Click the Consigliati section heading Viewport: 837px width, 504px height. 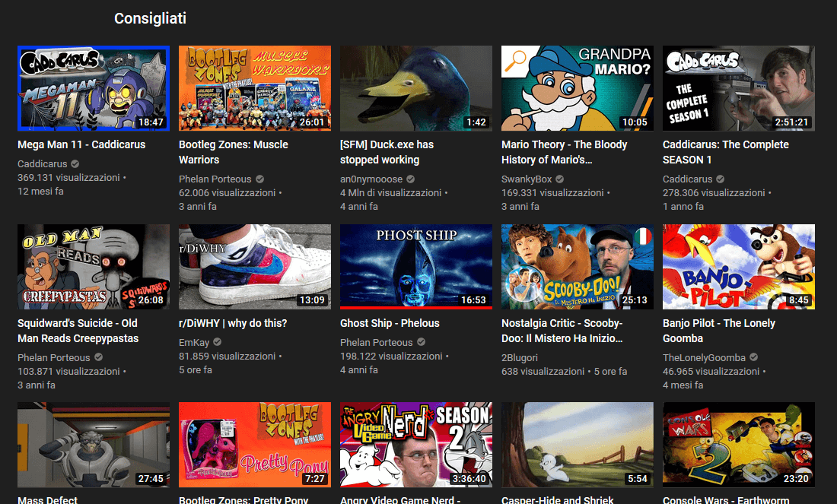tap(150, 18)
